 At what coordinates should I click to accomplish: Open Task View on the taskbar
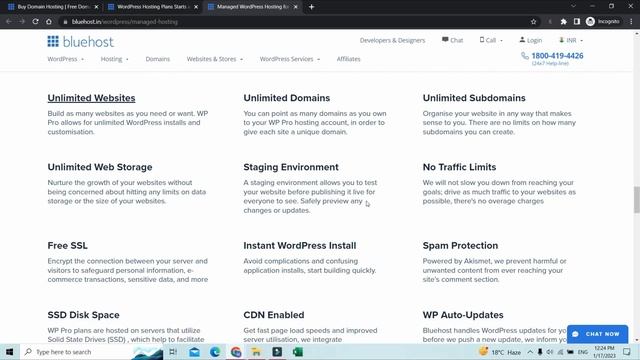click(173, 351)
